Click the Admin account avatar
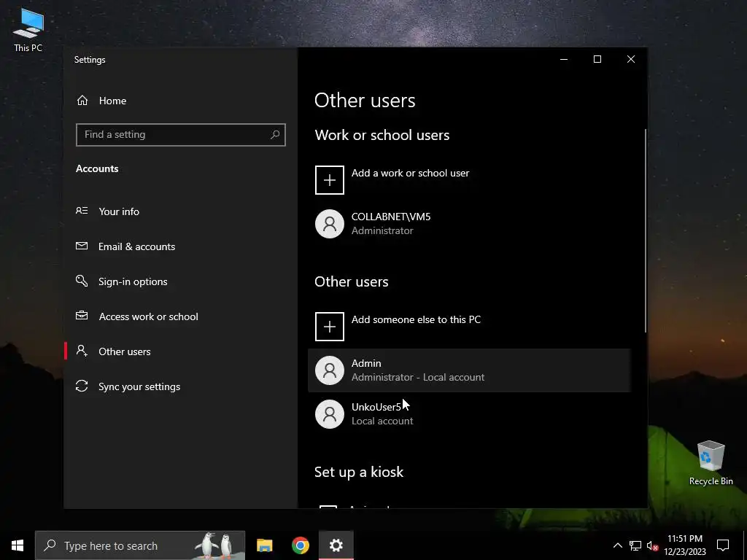The height and width of the screenshot is (560, 747). [x=330, y=370]
